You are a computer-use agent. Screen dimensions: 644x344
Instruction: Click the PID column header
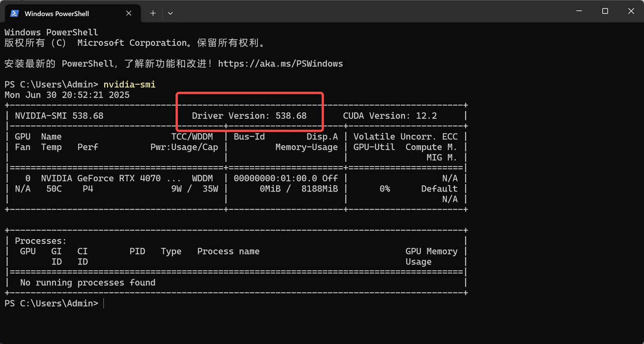pyautogui.click(x=137, y=251)
